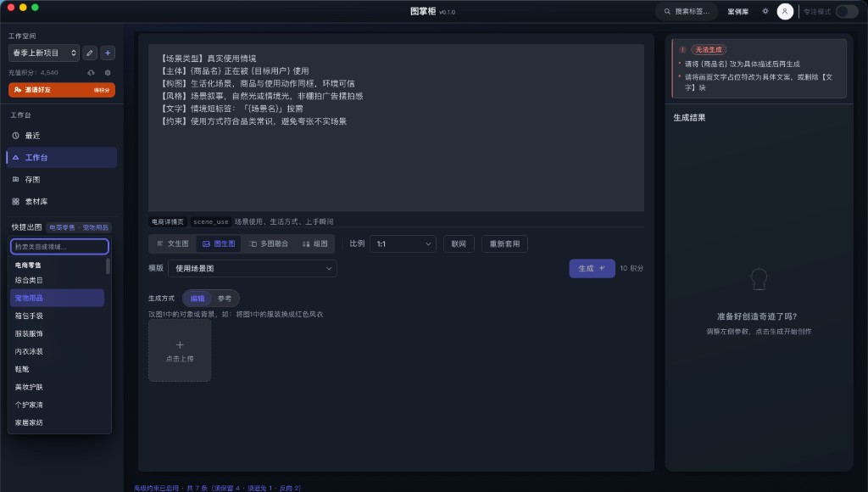Add a new workspace with plus icon
The width and height of the screenshot is (868, 492).
(108, 53)
